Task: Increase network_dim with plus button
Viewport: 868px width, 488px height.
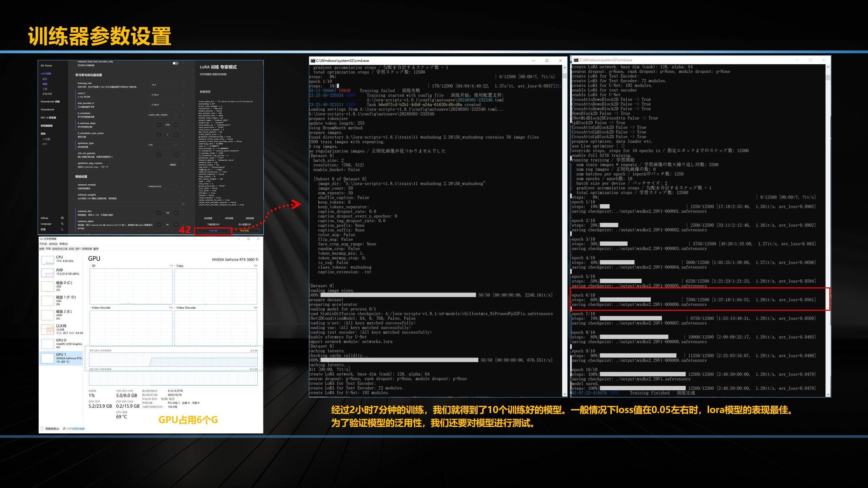Action: click(x=176, y=213)
